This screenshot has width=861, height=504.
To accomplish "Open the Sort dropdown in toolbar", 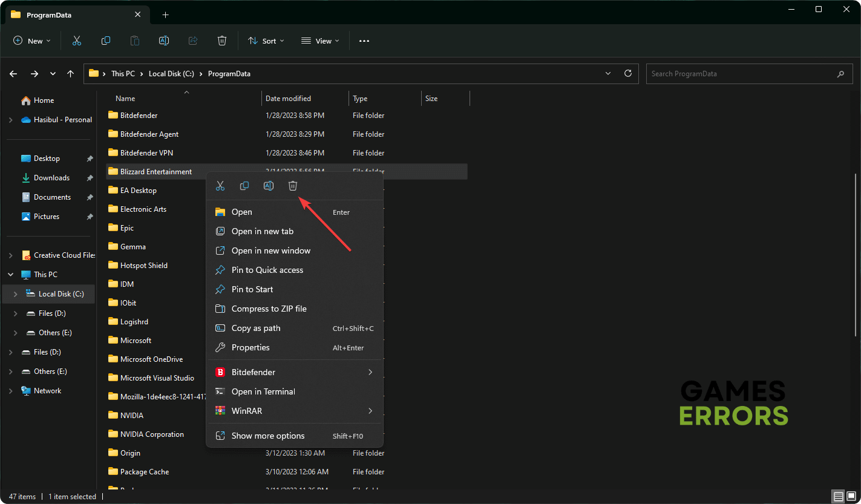I will [266, 41].
